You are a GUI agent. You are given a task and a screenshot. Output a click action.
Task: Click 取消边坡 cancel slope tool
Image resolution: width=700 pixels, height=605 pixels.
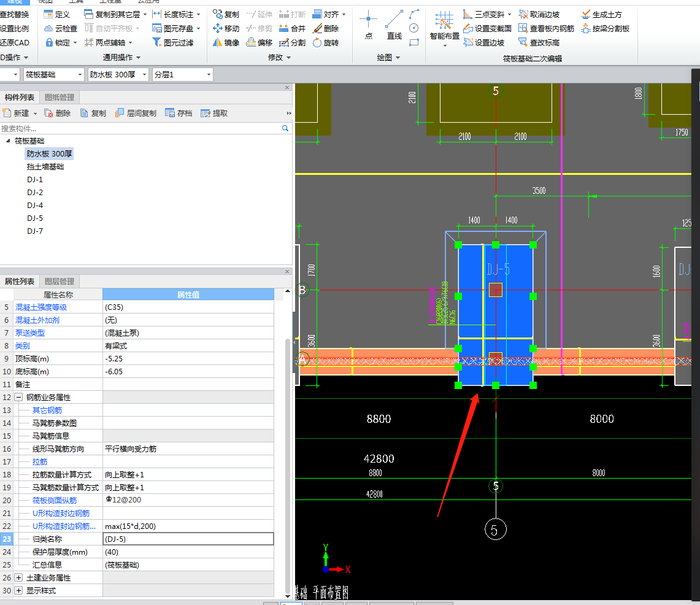[539, 14]
